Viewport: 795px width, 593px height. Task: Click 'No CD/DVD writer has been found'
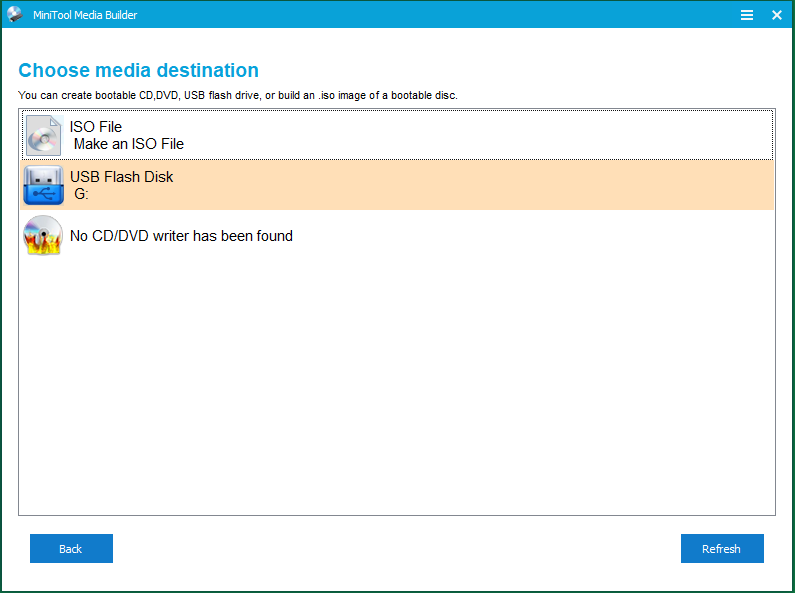182,236
